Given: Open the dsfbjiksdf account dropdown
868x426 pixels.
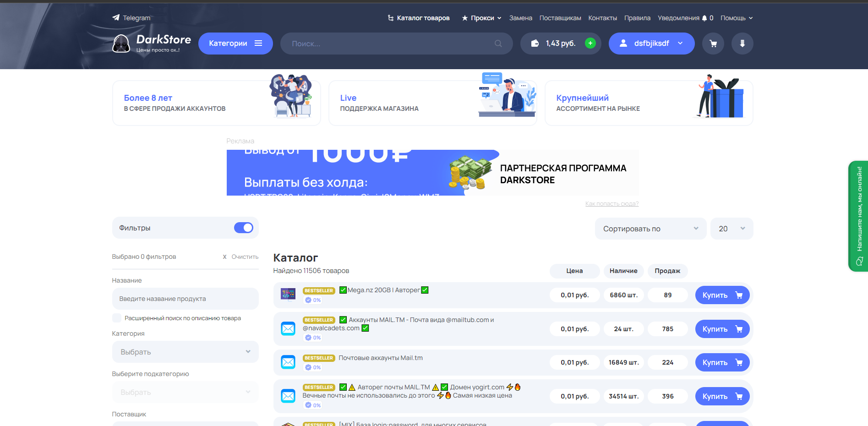Looking at the screenshot, I should pos(652,44).
